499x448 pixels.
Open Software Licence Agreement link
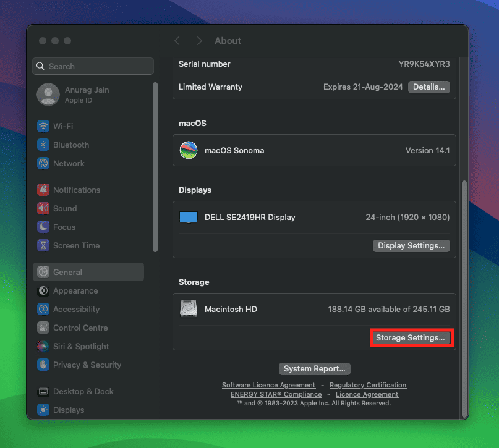coord(268,385)
